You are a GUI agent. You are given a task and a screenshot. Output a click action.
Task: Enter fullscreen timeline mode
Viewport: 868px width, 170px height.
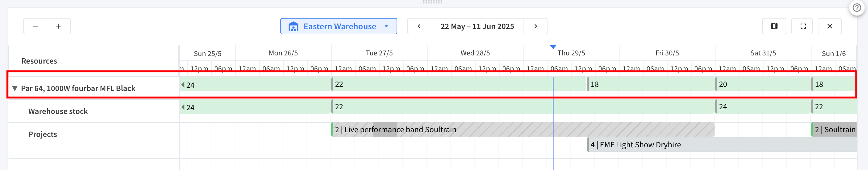click(803, 26)
